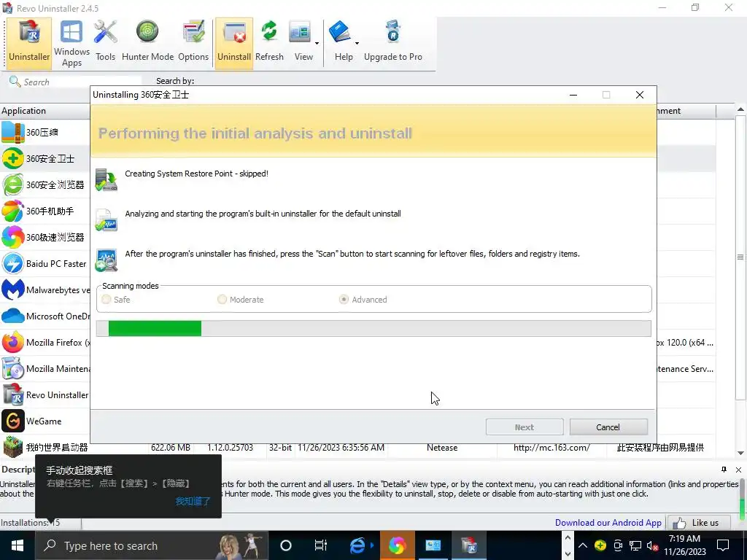Click taskbar search box

pos(152,545)
